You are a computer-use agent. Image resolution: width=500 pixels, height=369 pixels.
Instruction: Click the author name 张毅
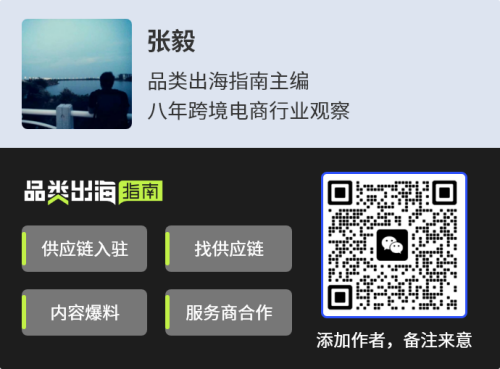pyautogui.click(x=171, y=41)
